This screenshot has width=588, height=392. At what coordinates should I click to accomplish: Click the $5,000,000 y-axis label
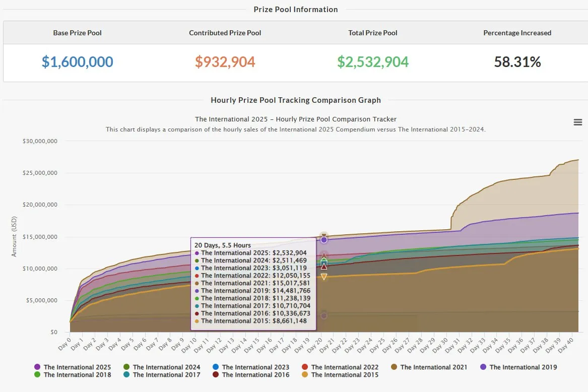tap(41, 300)
